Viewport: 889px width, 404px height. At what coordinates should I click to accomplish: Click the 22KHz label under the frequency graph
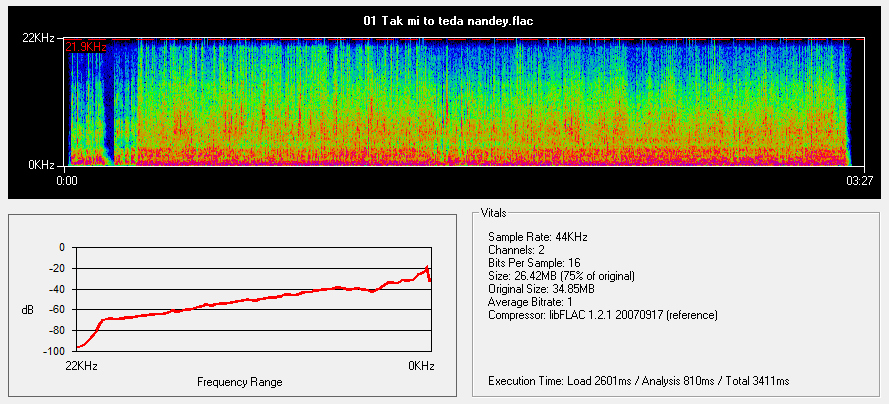(83, 366)
